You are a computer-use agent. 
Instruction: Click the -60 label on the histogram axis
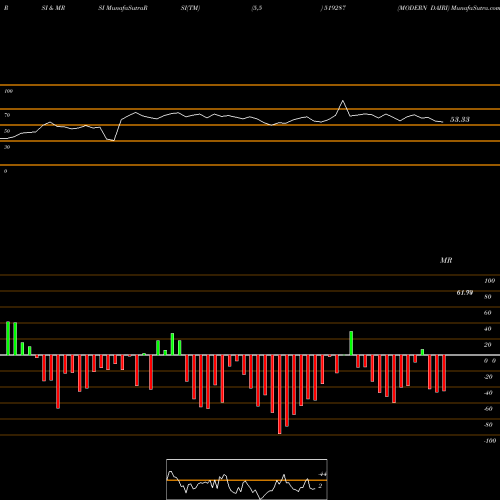[488, 409]
